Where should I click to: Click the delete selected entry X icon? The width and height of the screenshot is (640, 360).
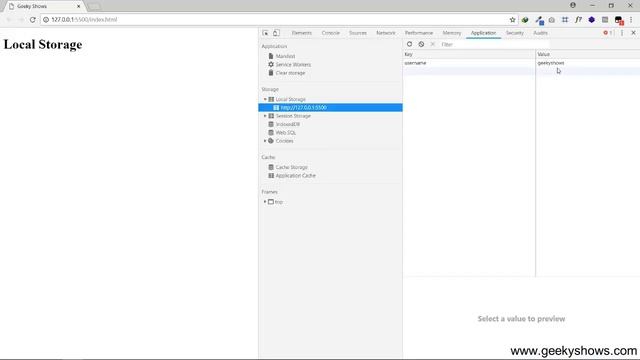[x=433, y=44]
